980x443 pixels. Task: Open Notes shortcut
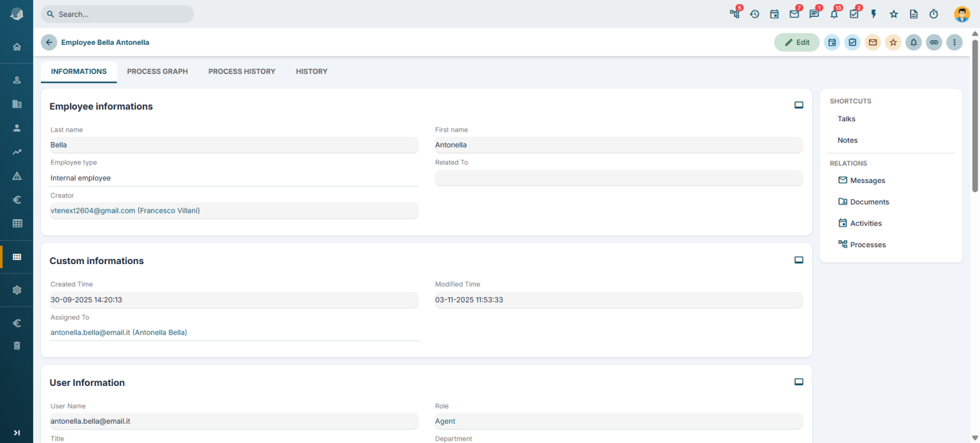[x=848, y=140]
